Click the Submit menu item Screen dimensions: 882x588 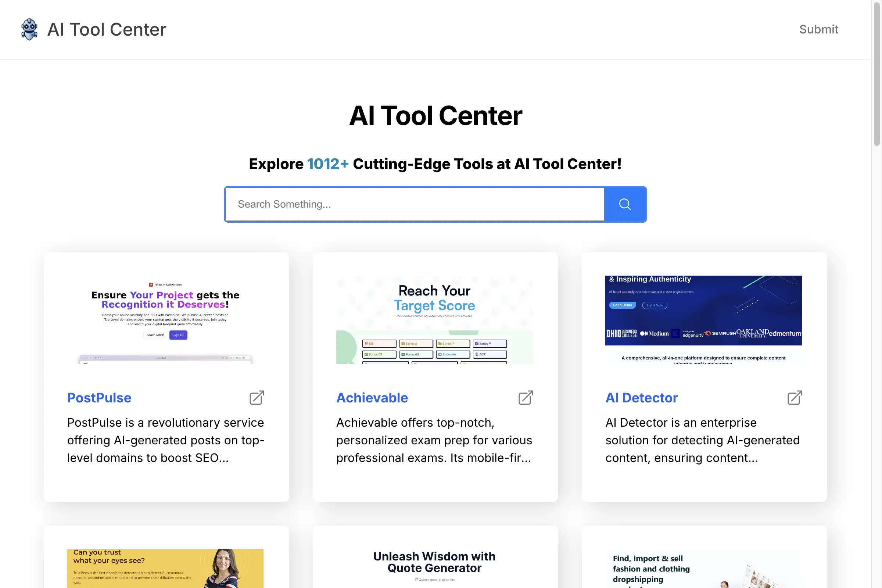pyautogui.click(x=818, y=29)
